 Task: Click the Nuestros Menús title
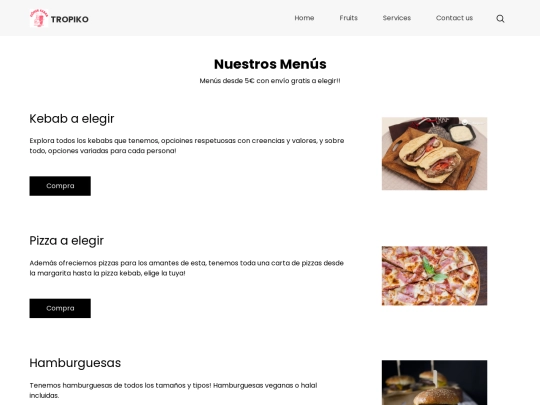pyautogui.click(x=270, y=64)
